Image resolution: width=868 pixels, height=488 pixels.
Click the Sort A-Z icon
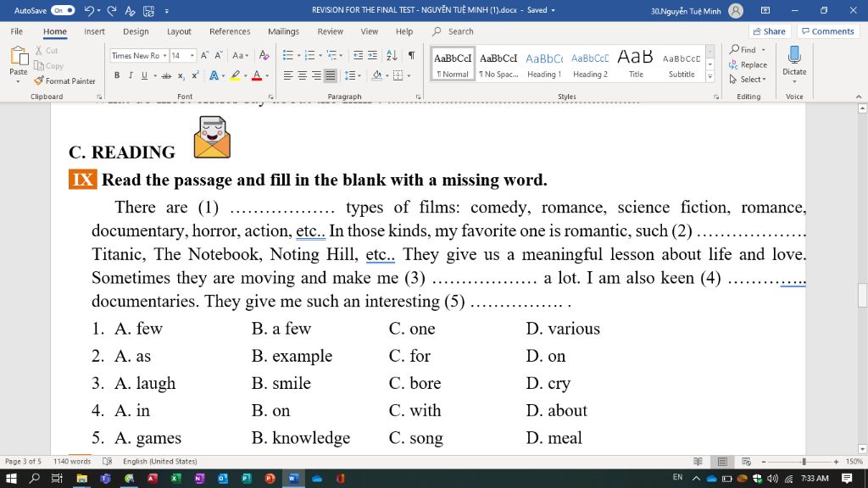click(392, 55)
